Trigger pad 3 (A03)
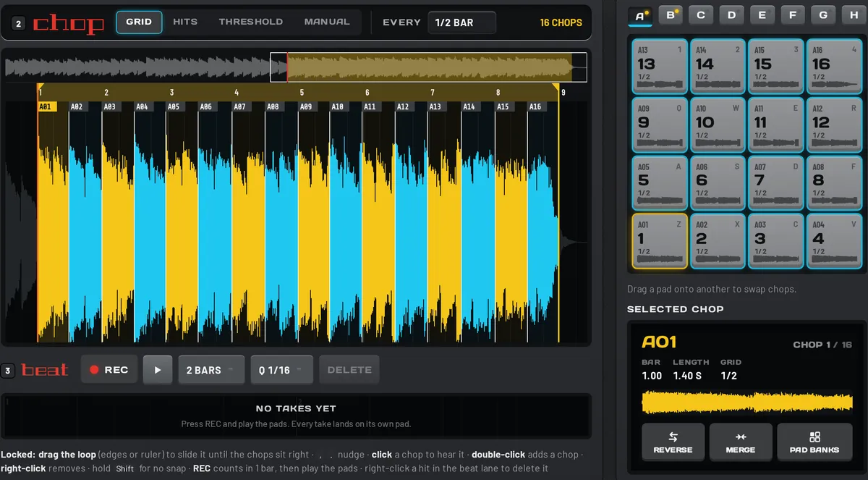Screen dimensions: 868x480 click(775, 241)
